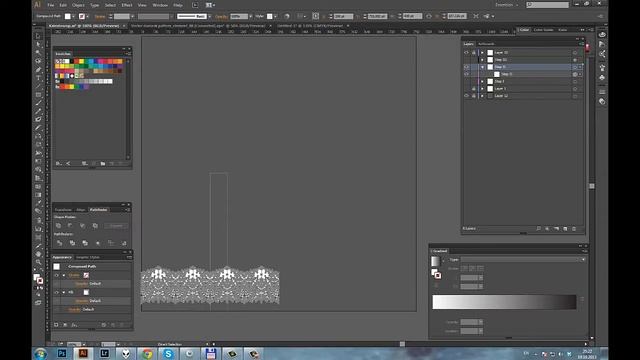
Task: Click the Crop pathfinder icon
Action: [98, 243]
